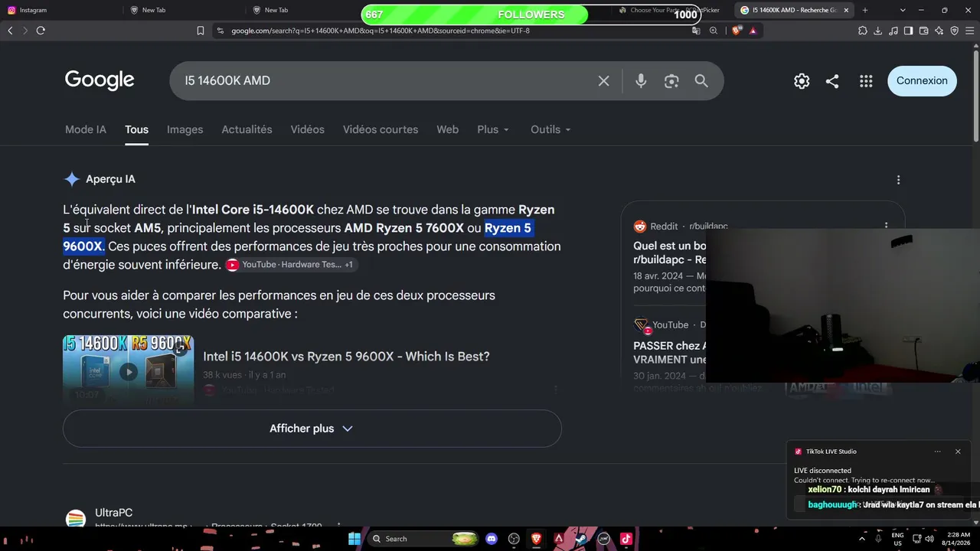Screen dimensions: 980x551
Task: Open the zoom magnifier in the address bar
Action: pyautogui.click(x=714, y=31)
